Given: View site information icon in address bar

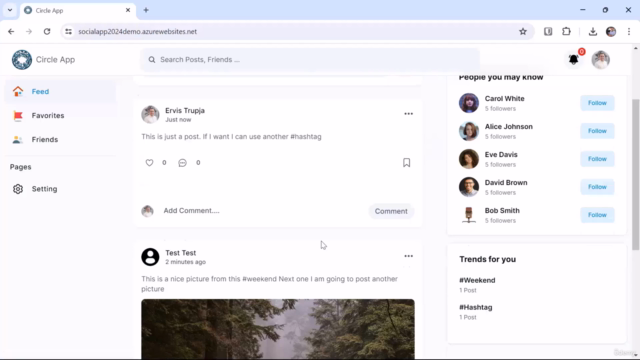Looking at the screenshot, I should pyautogui.click(x=69, y=31).
